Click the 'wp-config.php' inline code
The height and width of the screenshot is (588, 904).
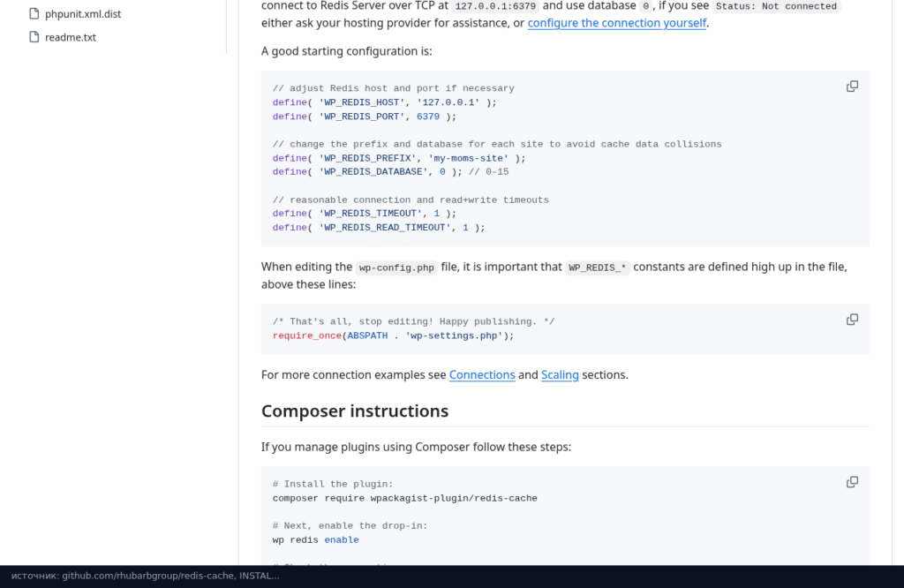396,268
